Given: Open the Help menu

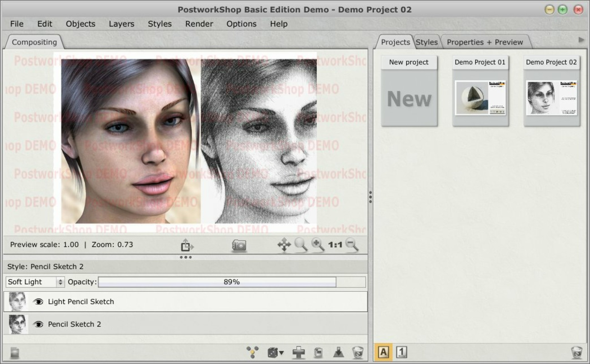Looking at the screenshot, I should point(279,24).
